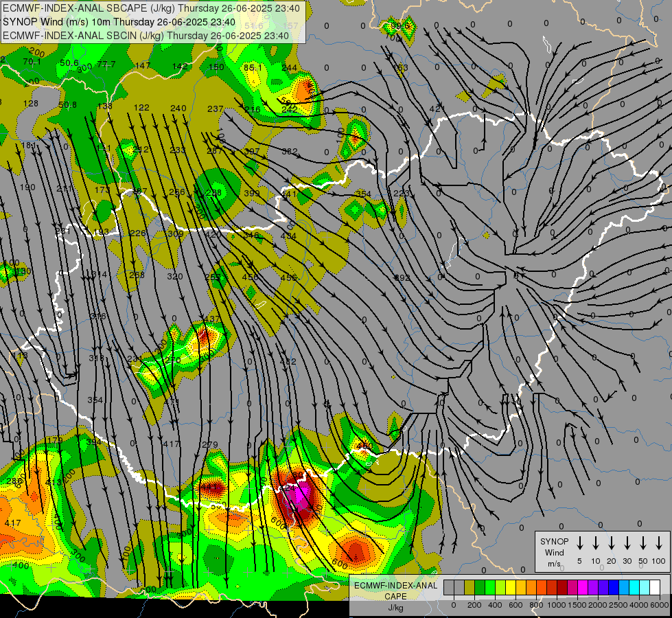Click the 316 value on the map
The width and height of the screenshot is (672, 618).
click(97, 317)
